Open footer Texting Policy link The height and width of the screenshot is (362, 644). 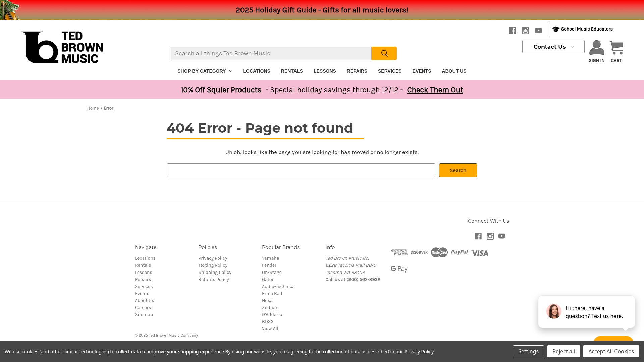(213, 265)
